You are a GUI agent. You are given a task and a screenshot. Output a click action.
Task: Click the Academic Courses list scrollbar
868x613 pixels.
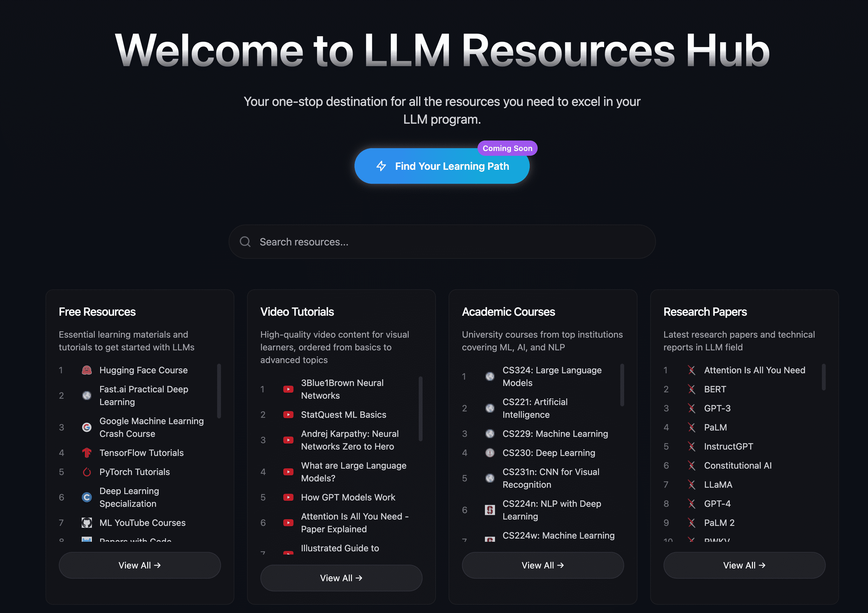[x=622, y=385]
